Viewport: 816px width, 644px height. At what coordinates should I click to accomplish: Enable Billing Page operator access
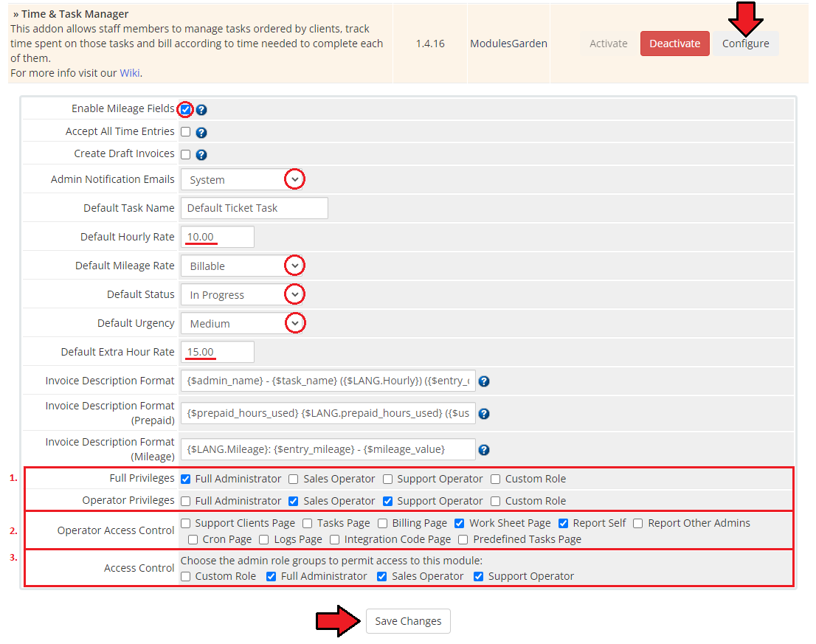pyautogui.click(x=382, y=523)
